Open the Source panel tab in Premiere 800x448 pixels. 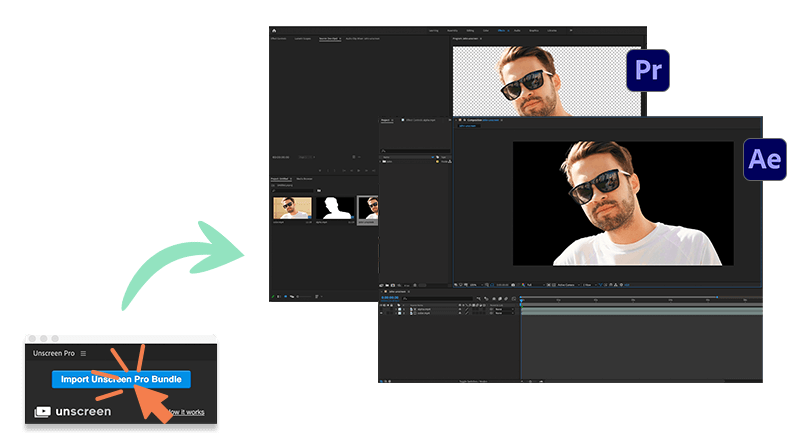click(x=329, y=39)
